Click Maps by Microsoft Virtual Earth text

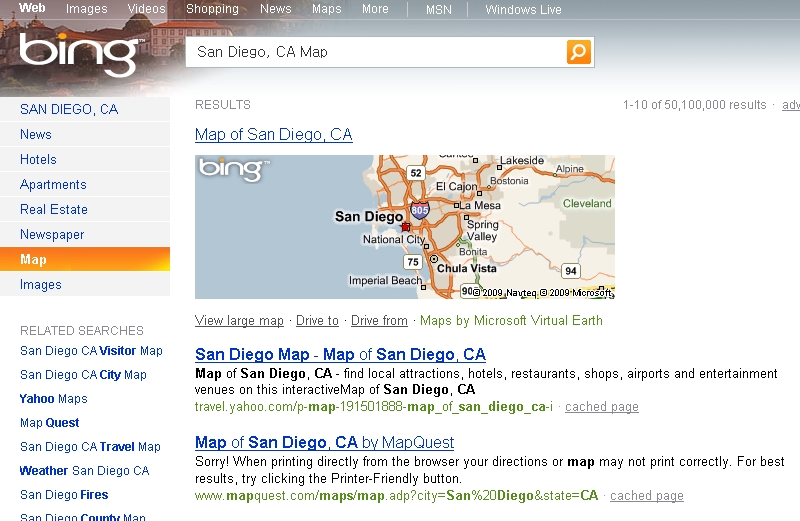point(511,320)
